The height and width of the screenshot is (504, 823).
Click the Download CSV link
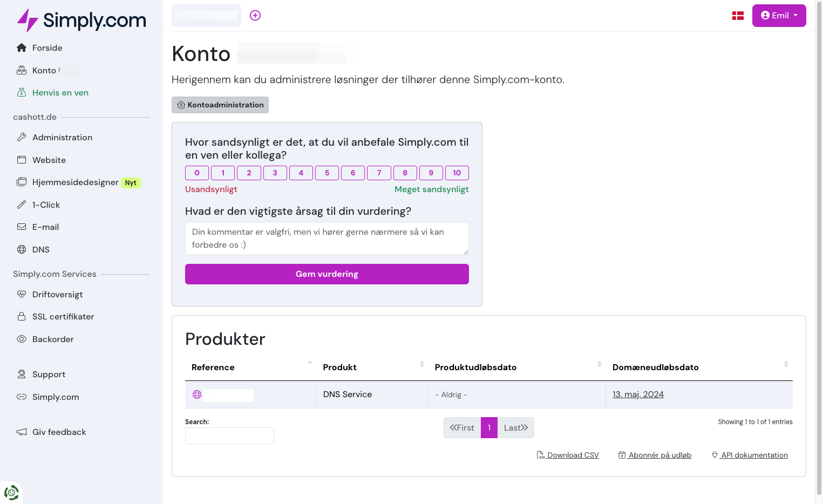568,455
